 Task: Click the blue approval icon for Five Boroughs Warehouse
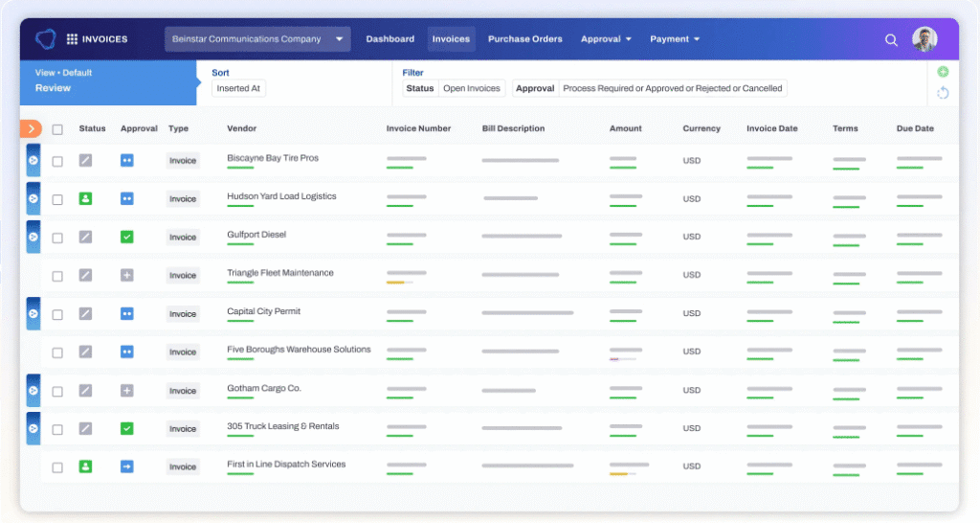click(x=127, y=352)
